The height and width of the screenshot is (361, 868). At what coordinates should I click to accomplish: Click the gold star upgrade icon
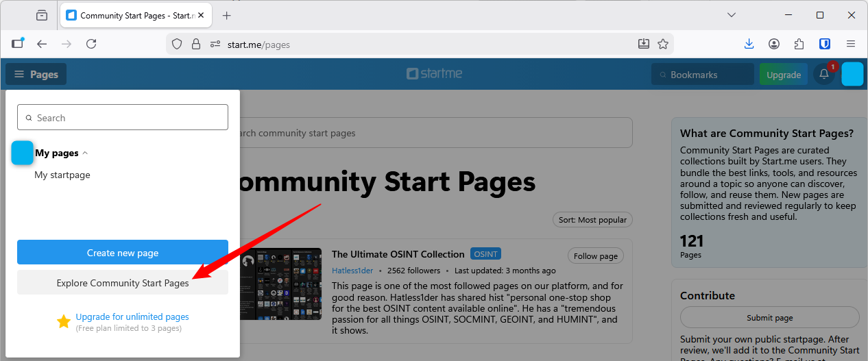pyautogui.click(x=64, y=321)
